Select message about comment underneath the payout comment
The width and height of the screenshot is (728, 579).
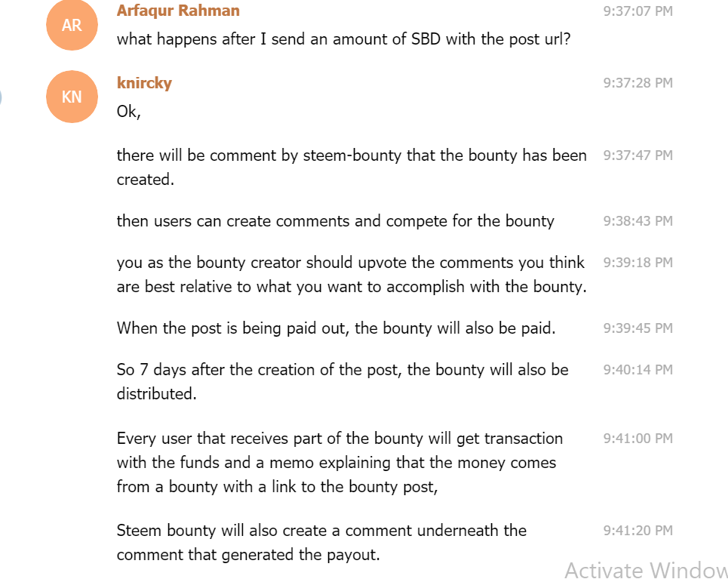(321, 542)
